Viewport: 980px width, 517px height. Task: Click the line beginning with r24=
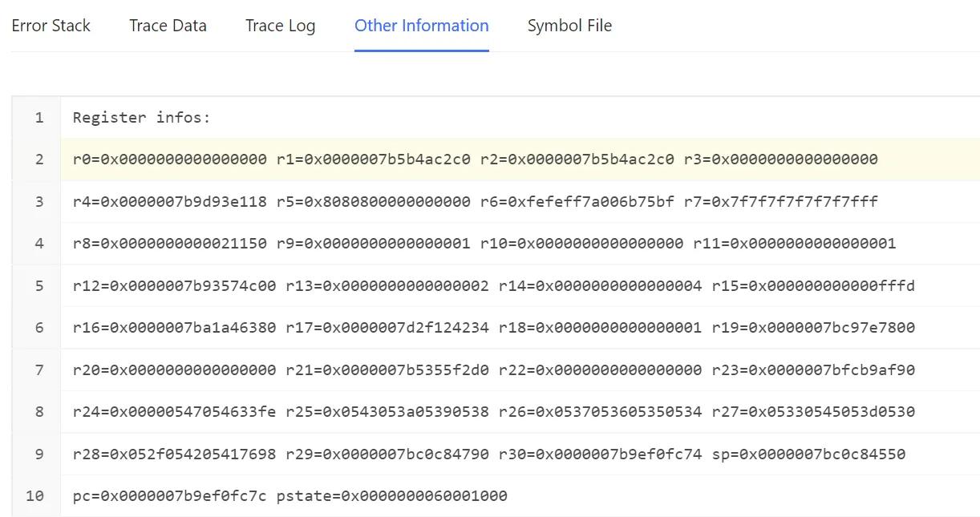493,412
